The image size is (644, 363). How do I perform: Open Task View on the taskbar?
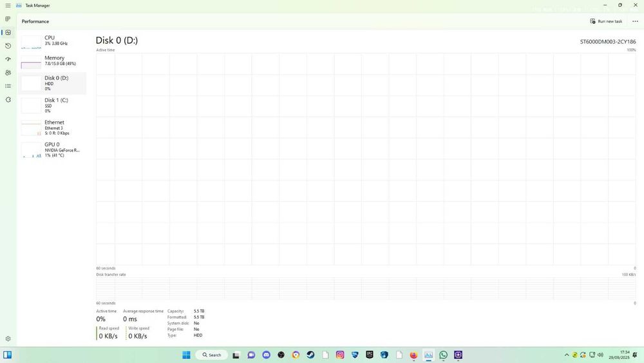(236, 355)
